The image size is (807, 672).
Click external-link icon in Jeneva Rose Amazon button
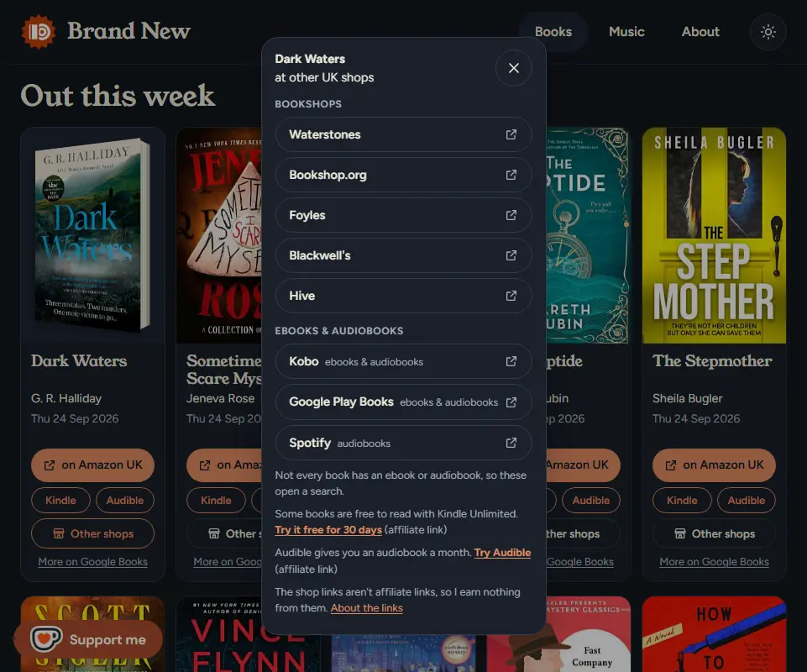click(x=205, y=465)
